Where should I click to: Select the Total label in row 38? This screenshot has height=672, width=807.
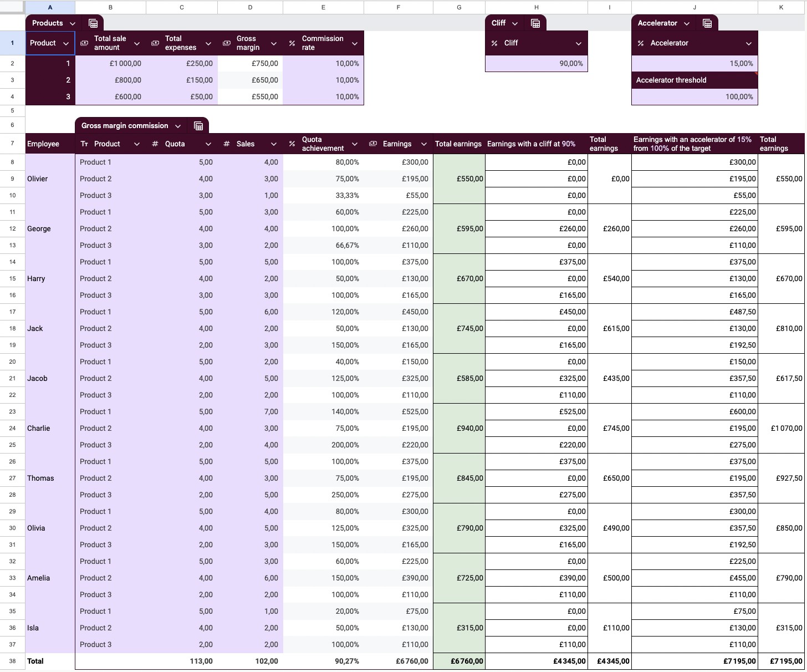coord(50,661)
